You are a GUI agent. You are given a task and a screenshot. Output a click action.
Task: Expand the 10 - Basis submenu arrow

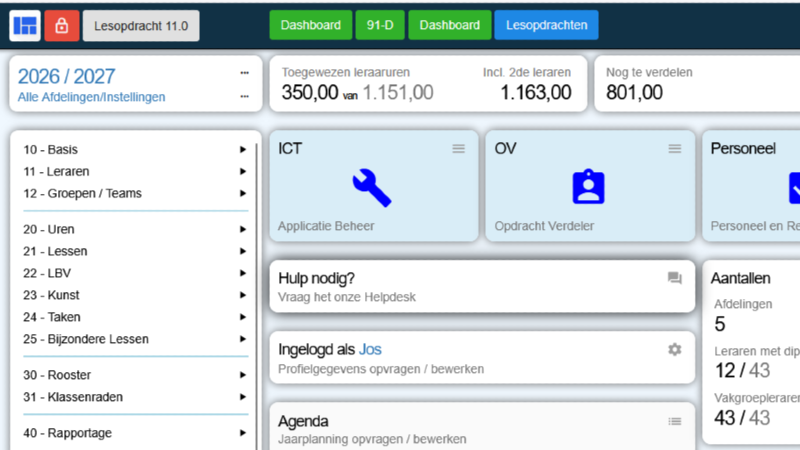point(242,150)
